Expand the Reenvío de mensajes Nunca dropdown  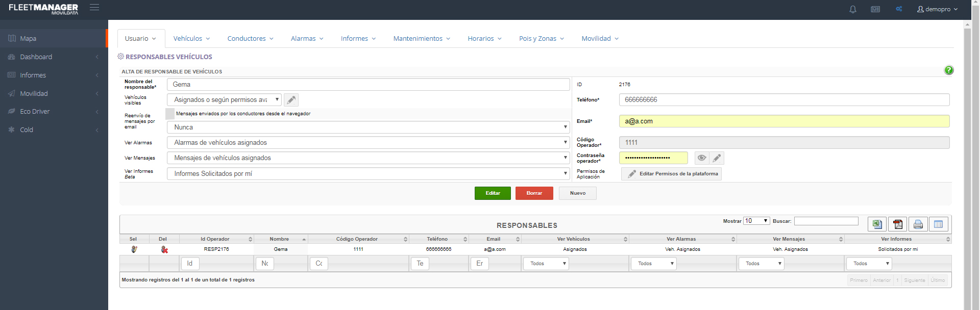pyautogui.click(x=368, y=127)
